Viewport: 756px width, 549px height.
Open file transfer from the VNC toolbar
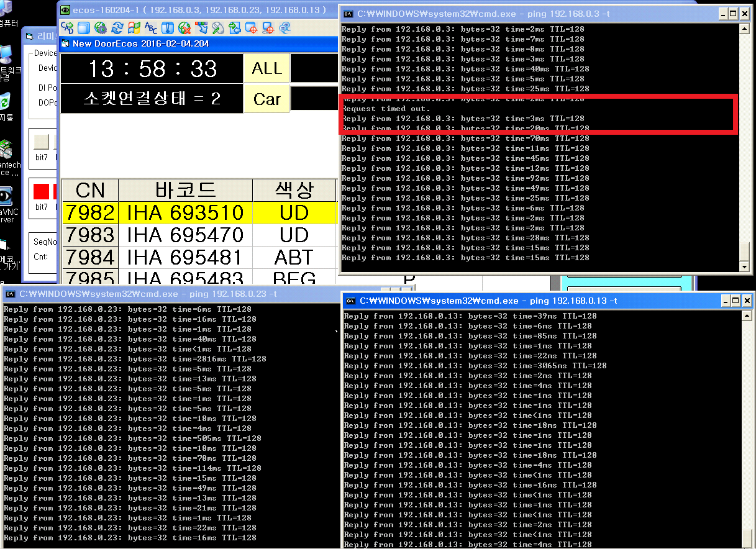tap(235, 28)
